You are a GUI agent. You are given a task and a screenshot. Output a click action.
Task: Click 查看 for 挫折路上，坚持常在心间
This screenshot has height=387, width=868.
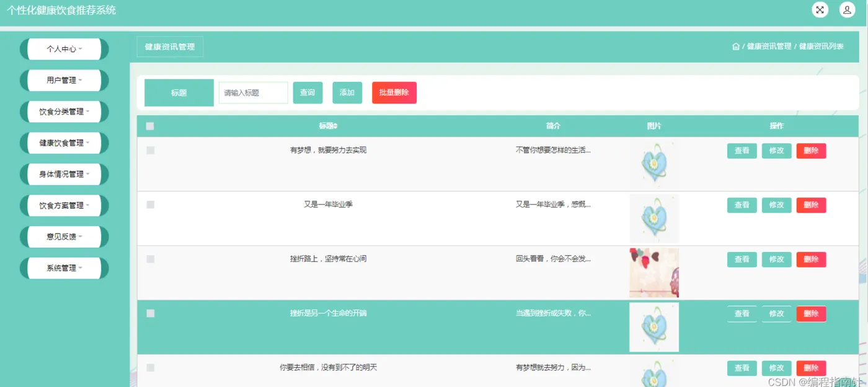coord(742,259)
